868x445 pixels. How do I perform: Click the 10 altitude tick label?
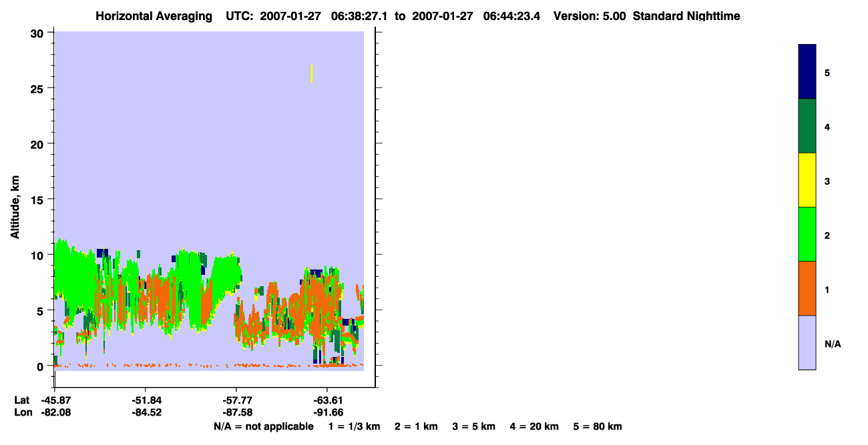37,255
